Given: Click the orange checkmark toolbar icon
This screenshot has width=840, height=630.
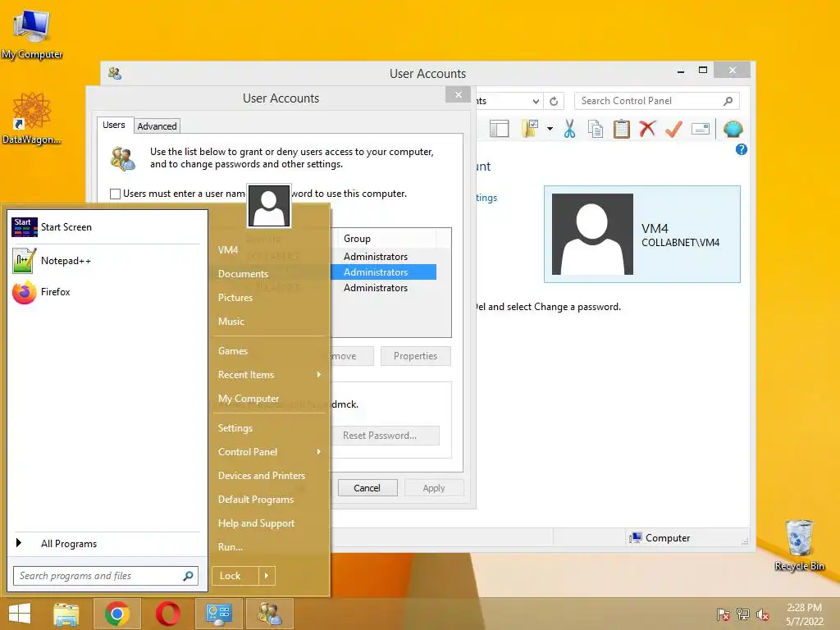Looking at the screenshot, I should click(674, 129).
